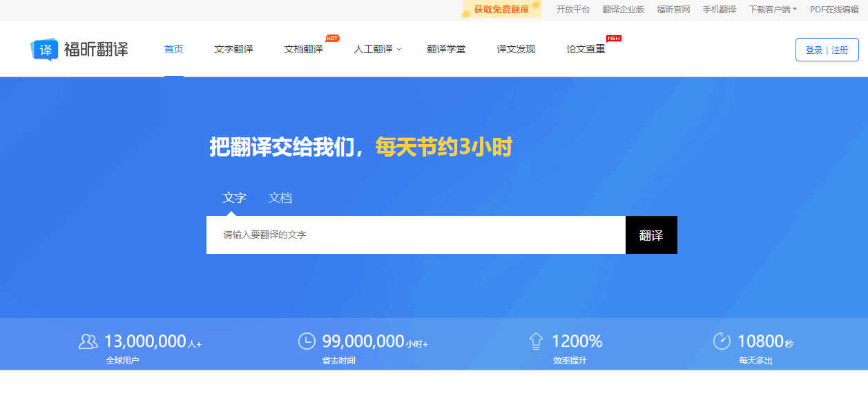
Task: Open 文字翻译 in the navigation bar
Action: point(233,49)
